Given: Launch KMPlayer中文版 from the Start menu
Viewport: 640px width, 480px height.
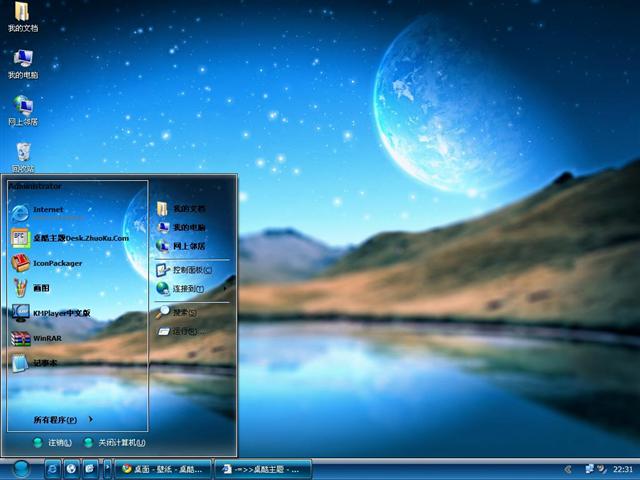Looking at the screenshot, I should click(51, 313).
